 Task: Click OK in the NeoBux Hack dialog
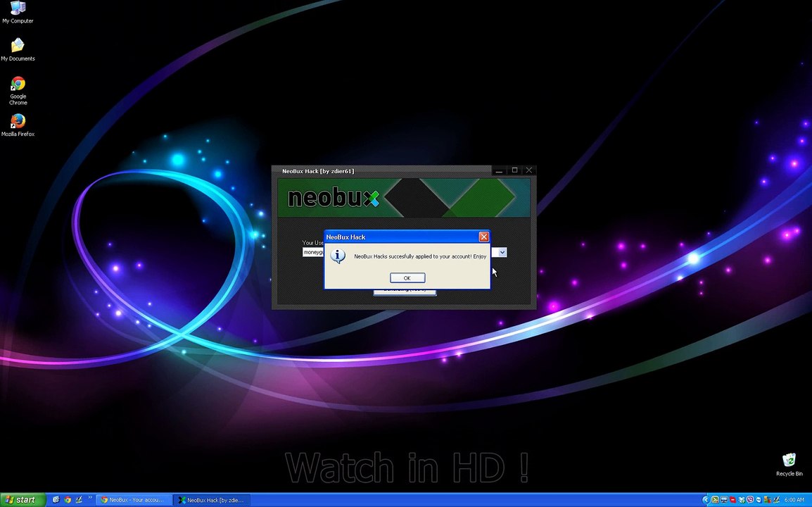coord(407,278)
